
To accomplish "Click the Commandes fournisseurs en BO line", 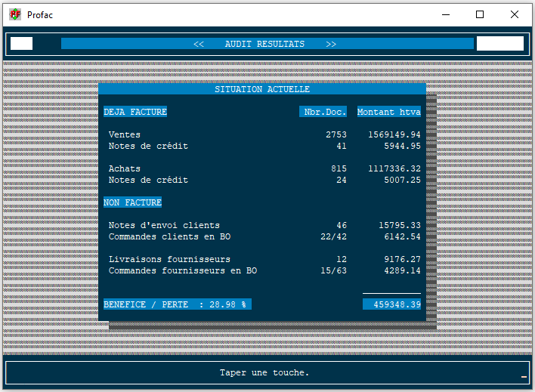I will [x=183, y=270].
